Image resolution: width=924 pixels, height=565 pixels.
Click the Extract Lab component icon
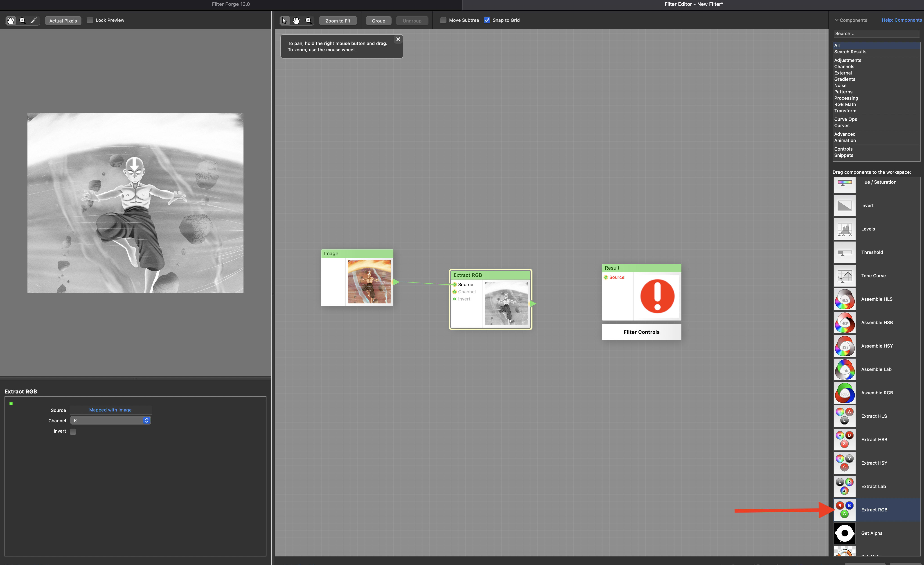(x=845, y=487)
